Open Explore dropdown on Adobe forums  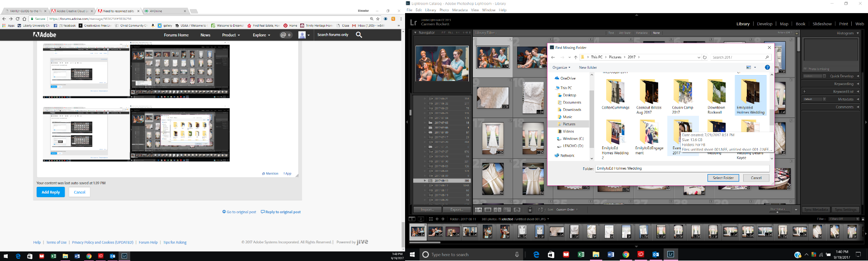pos(261,35)
